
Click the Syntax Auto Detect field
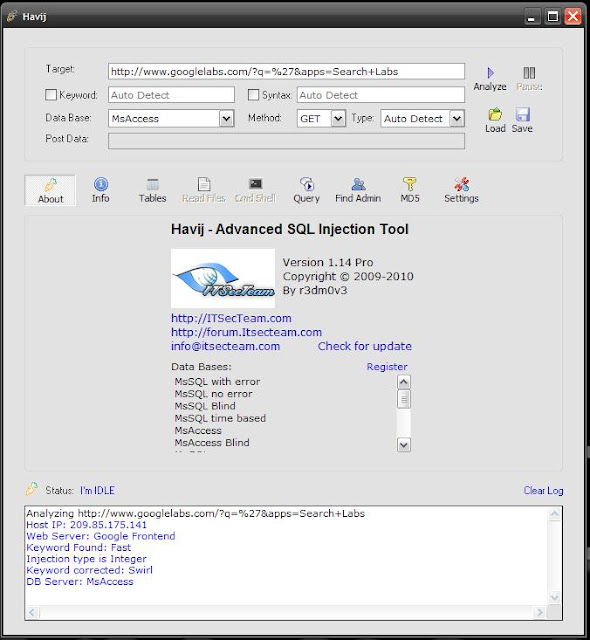click(x=380, y=95)
